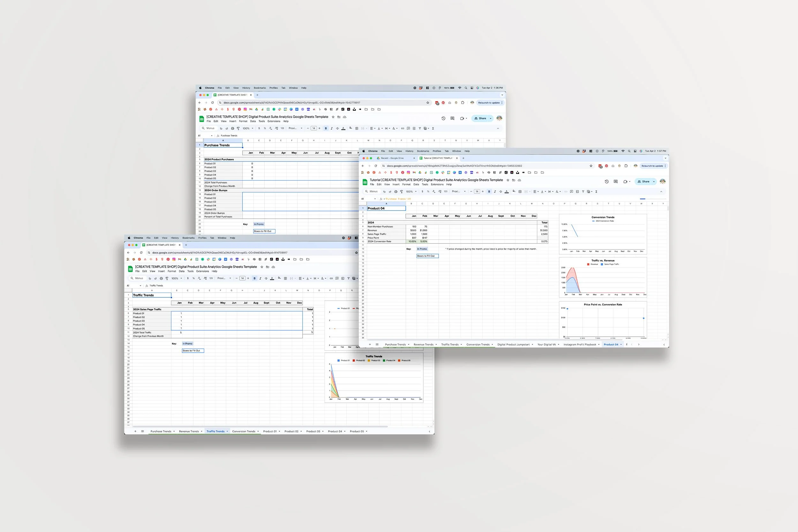Click print icon in Traffic Trends window toolbar
798x532 pixels.
161,278
